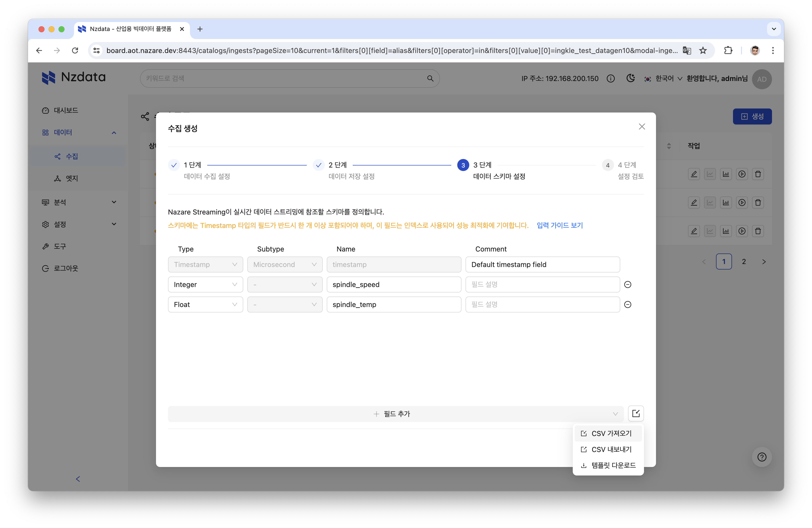Click delete icon in first table row
The height and width of the screenshot is (528, 812).
click(x=758, y=174)
